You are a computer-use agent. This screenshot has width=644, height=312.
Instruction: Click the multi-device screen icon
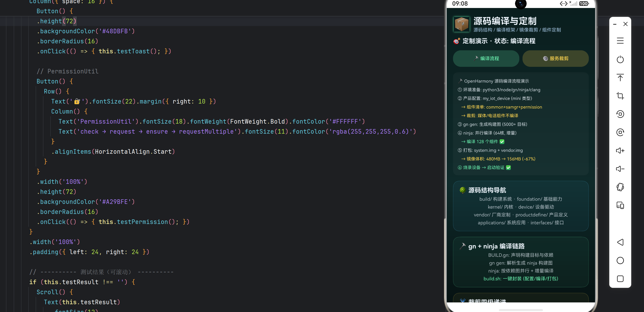click(620, 205)
